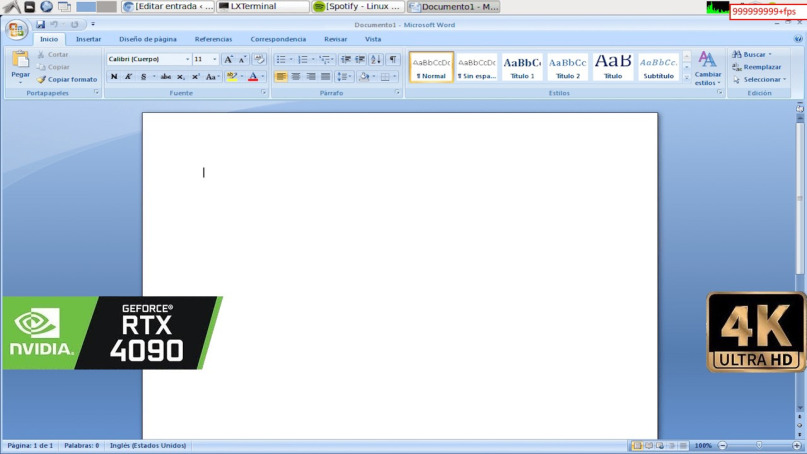Click the Copiar button
807x454 pixels.
[x=54, y=67]
